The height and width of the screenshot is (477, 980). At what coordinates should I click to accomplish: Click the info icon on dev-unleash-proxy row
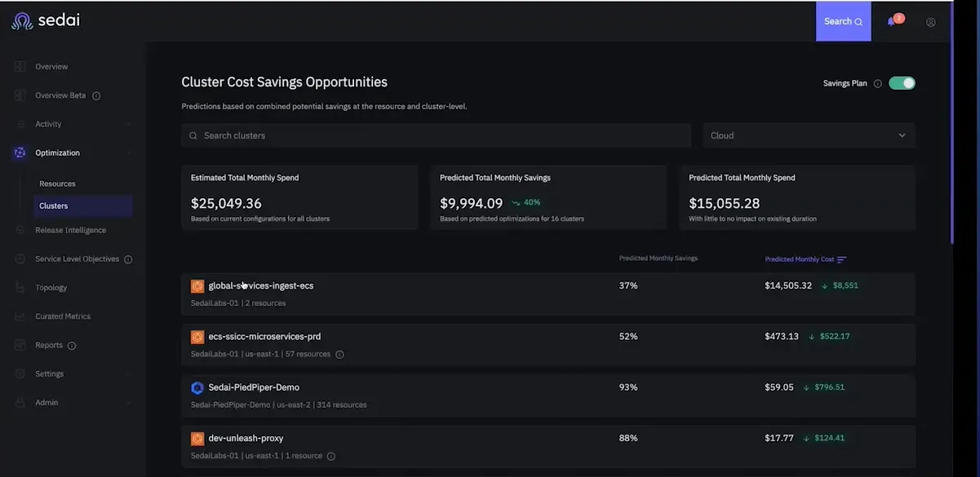click(331, 456)
